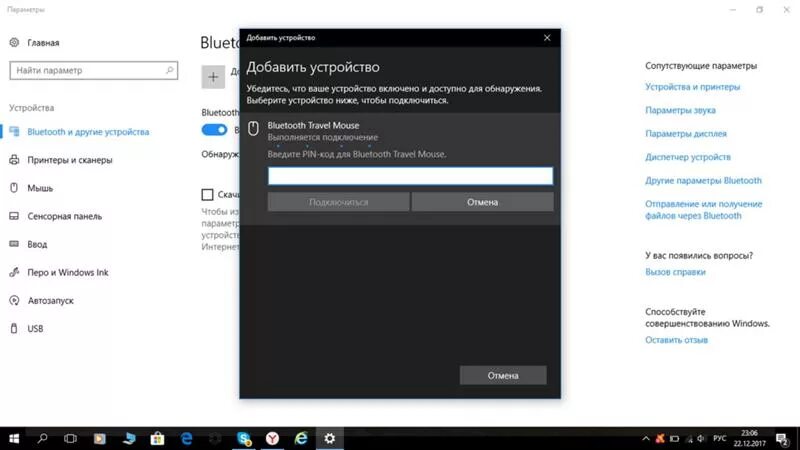Click the USB icon in sidebar
Screen dimensions: 800x450
click(14, 328)
